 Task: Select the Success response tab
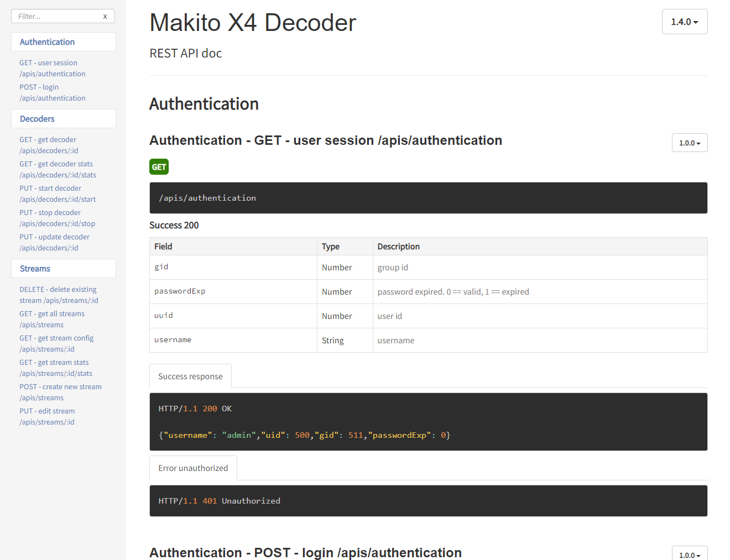pos(190,376)
